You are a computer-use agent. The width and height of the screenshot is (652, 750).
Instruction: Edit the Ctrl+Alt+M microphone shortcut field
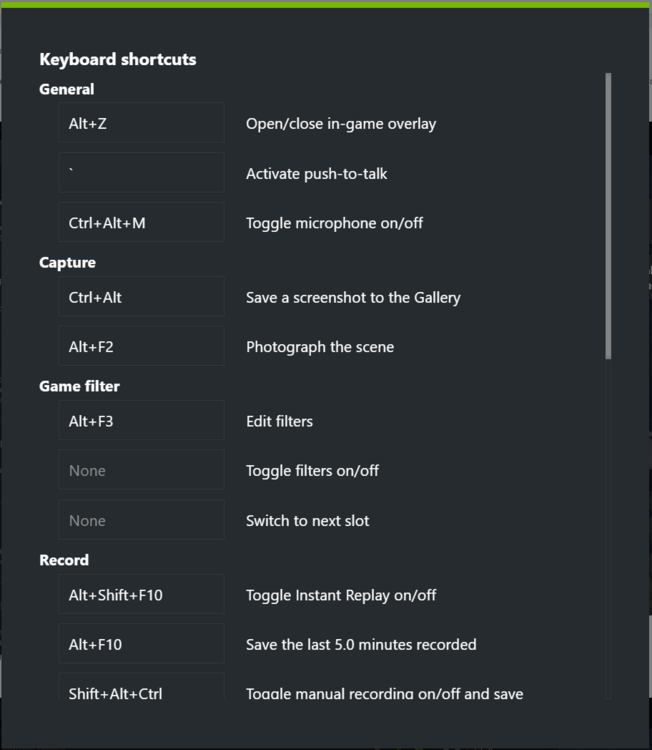point(141,223)
